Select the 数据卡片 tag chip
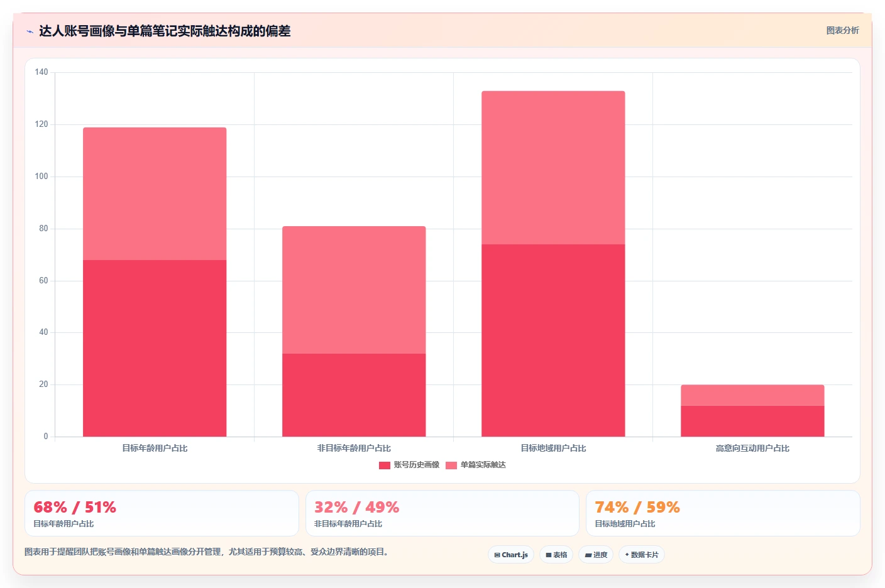The width and height of the screenshot is (885, 588). [x=642, y=555]
